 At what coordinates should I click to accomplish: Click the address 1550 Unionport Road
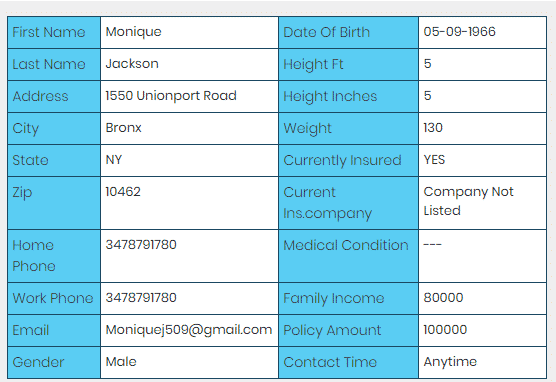click(x=171, y=96)
